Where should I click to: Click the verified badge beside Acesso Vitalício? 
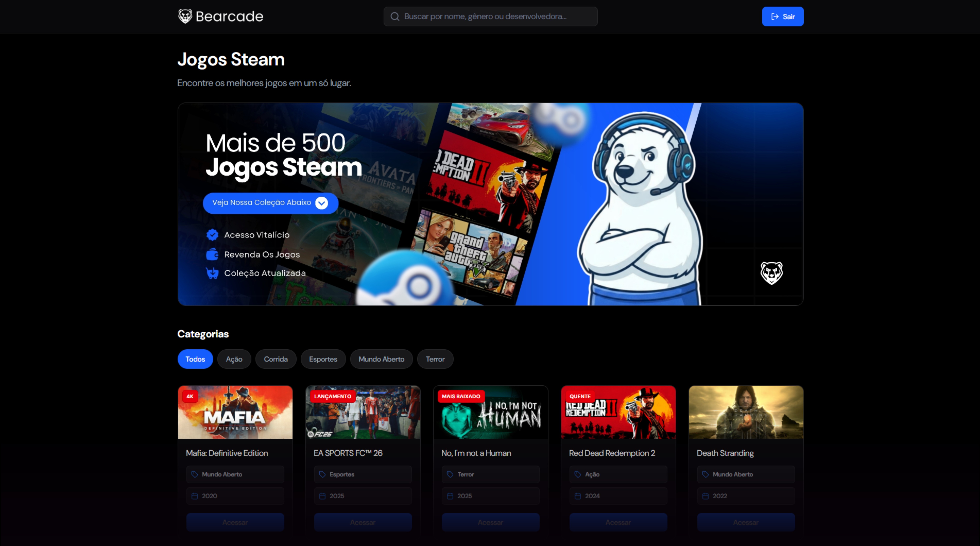coord(212,235)
